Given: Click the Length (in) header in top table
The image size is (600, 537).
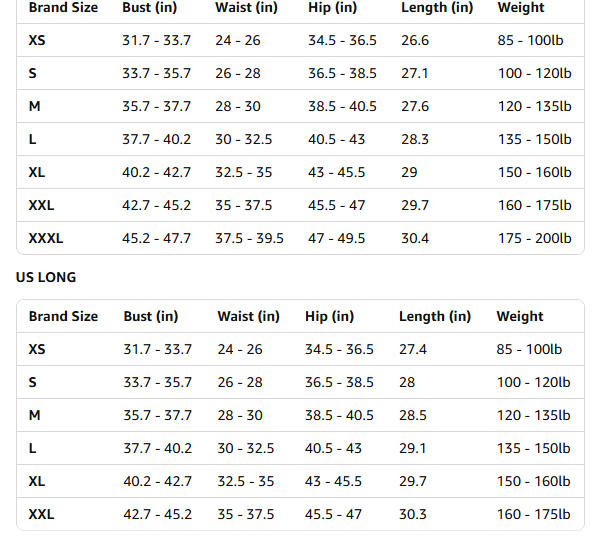Looking at the screenshot, I should [437, 7].
